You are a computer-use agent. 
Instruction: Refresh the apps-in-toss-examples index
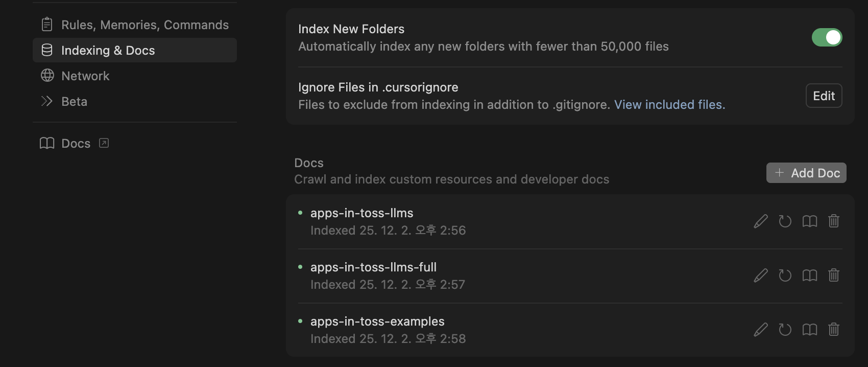(785, 330)
